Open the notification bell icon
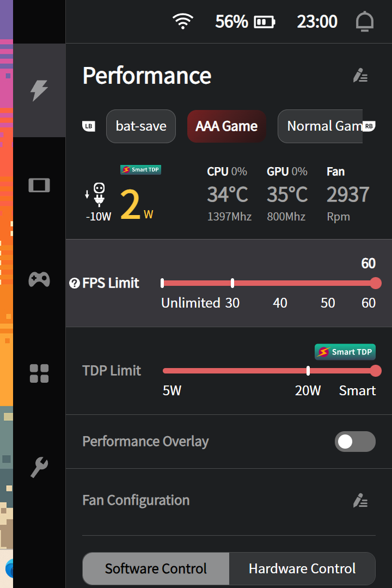 [x=365, y=21]
